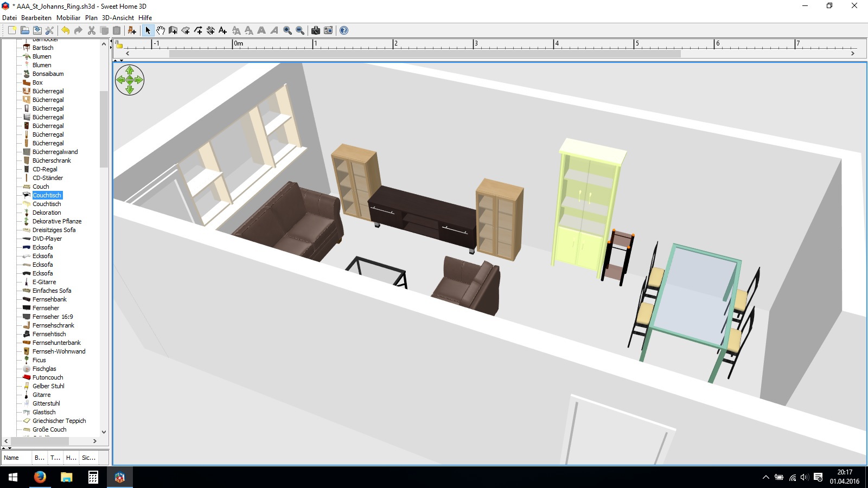This screenshot has width=868, height=488.
Task: Select the Create rooms tool
Action: 186,30
